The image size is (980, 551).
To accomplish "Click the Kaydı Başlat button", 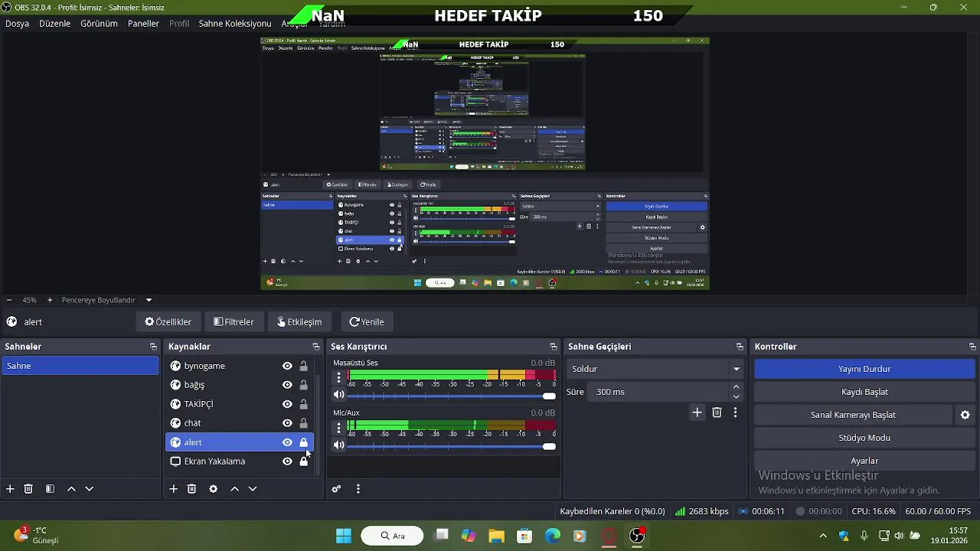I will [864, 392].
